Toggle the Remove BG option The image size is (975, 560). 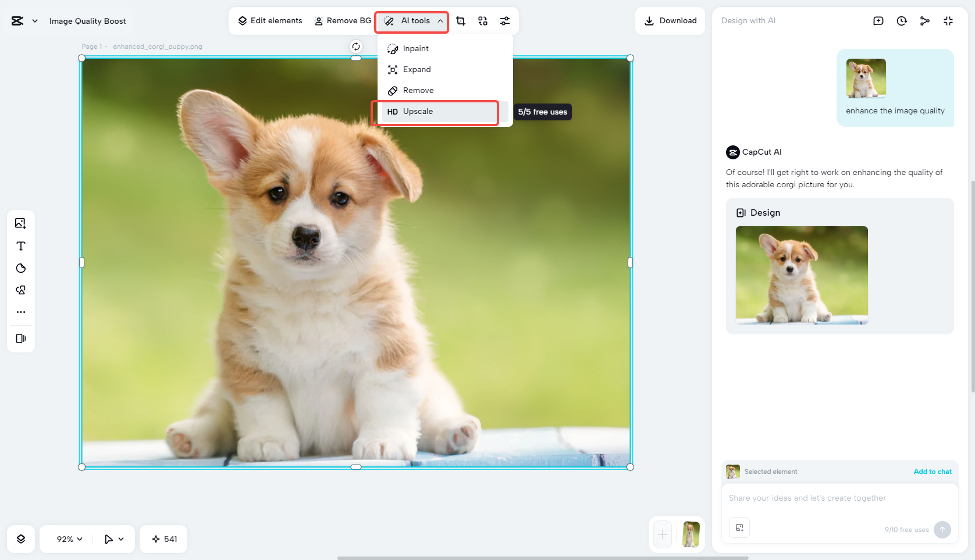click(x=342, y=20)
